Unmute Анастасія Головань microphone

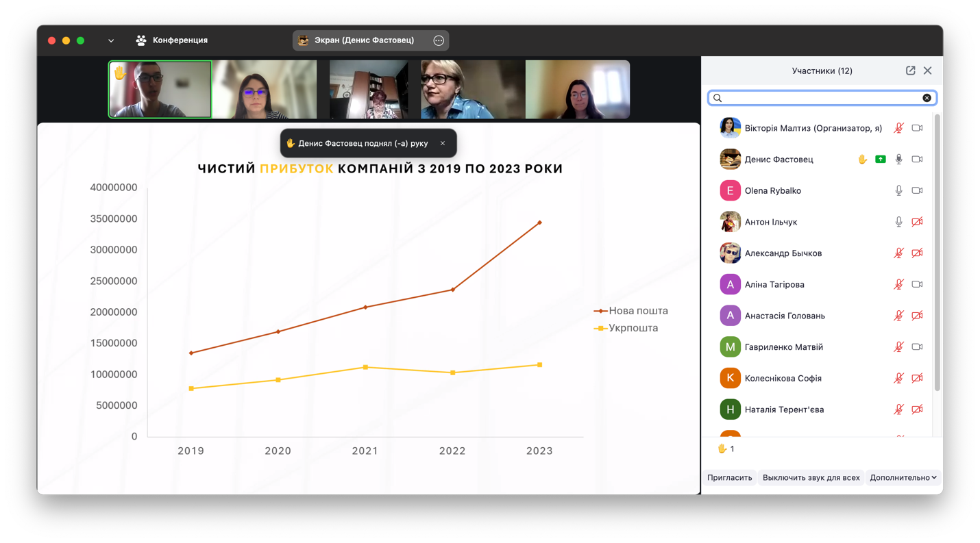(898, 316)
